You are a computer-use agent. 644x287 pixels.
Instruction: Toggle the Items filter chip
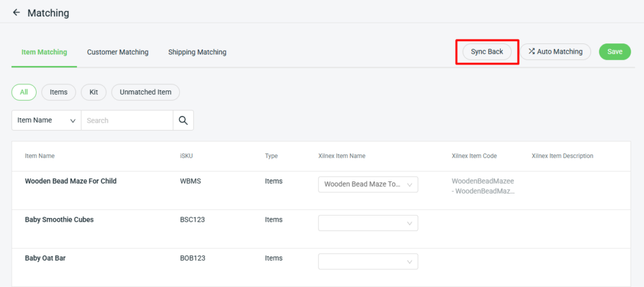tap(59, 92)
